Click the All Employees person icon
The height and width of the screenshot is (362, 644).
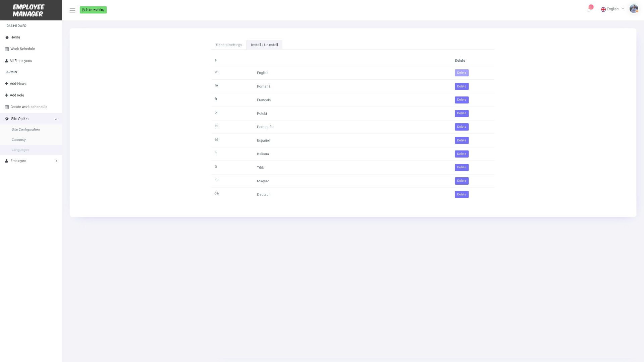6,61
